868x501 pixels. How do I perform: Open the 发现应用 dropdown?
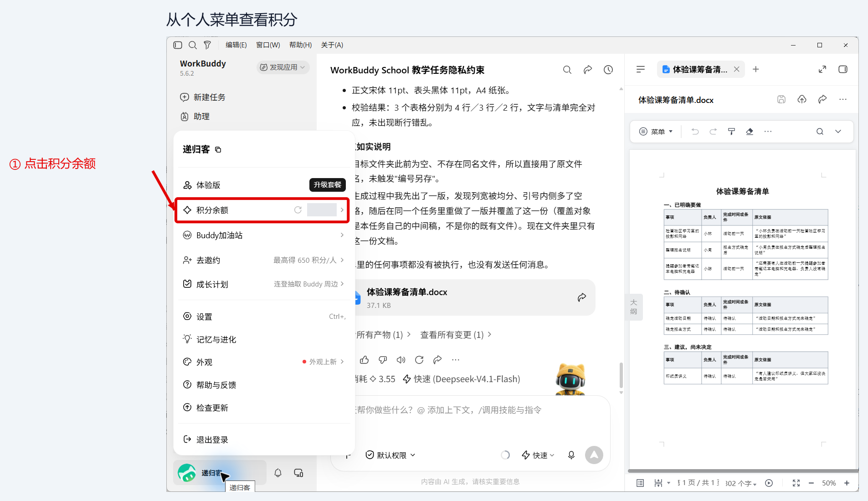tap(283, 67)
